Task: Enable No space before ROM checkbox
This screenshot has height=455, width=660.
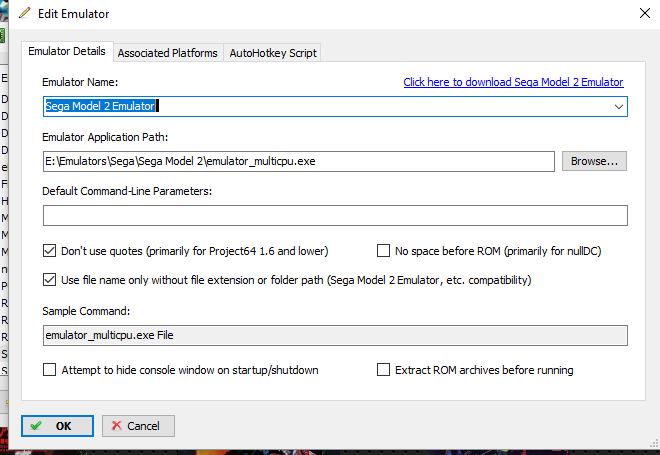Action: [x=383, y=251]
